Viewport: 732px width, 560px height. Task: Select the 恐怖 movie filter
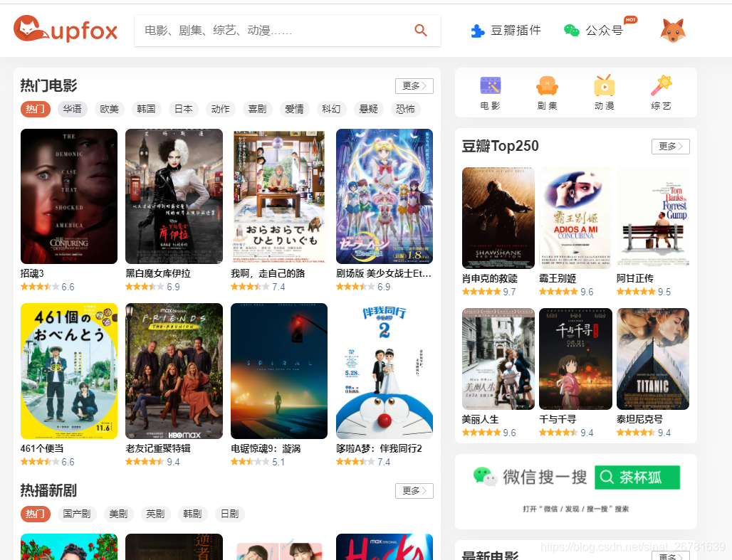coord(406,109)
